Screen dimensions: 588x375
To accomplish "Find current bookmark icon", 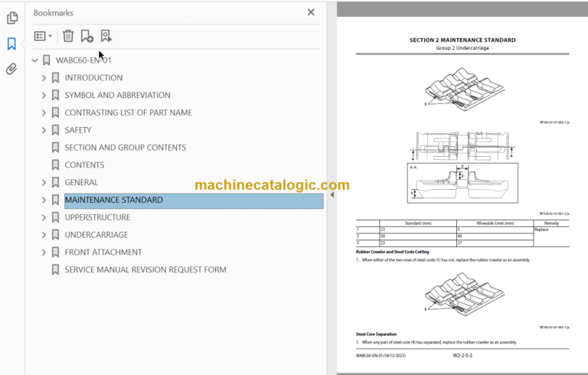I will pyautogui.click(x=106, y=36).
